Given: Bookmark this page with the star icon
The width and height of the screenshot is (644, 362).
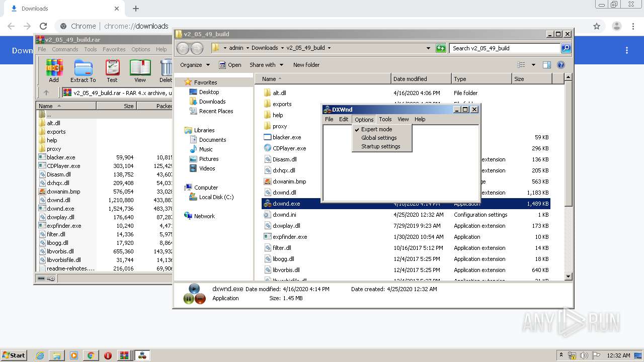Looking at the screenshot, I should [x=597, y=26].
